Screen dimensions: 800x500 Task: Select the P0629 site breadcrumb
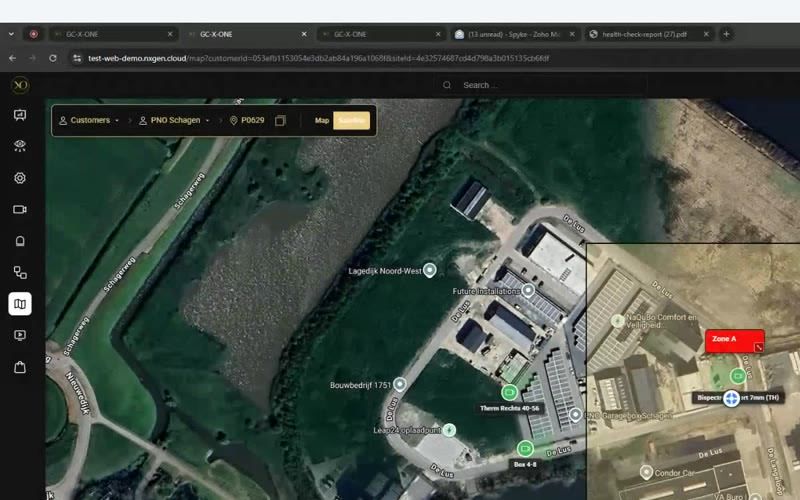pyautogui.click(x=247, y=120)
